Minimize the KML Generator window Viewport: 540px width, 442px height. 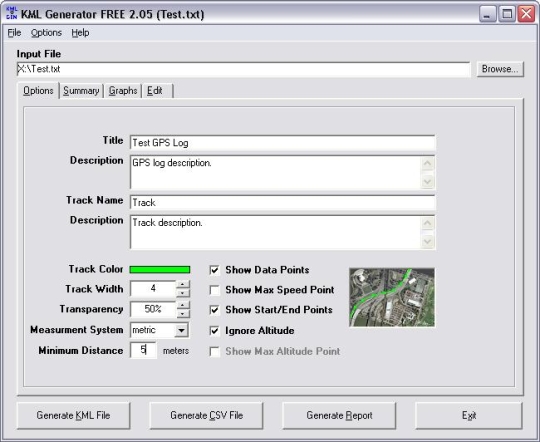488,14
